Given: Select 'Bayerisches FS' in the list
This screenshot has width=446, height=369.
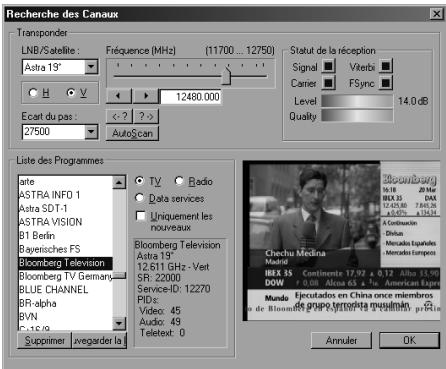Looking at the screenshot, I should point(66,249).
